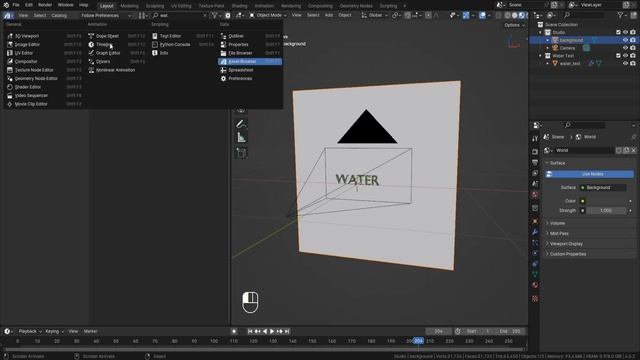640x360 pixels.
Task: Choose Info editor entry
Action: [x=182, y=53]
